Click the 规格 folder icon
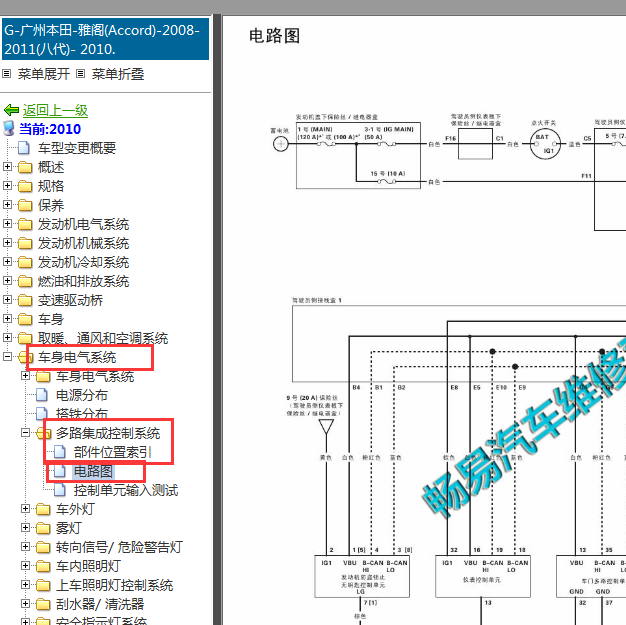Viewport: 626px width, 625px height. click(x=25, y=186)
